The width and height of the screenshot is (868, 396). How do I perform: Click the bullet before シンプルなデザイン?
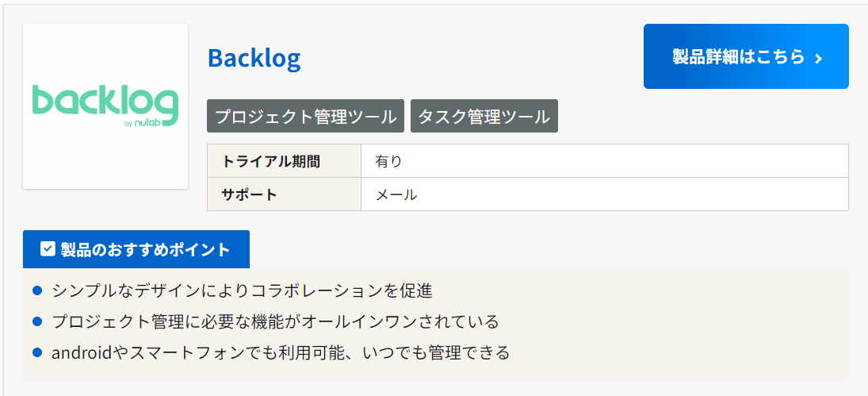pos(37,290)
